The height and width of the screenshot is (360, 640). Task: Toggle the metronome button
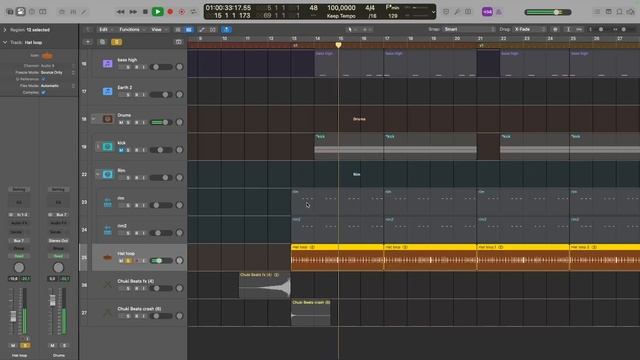point(499,12)
